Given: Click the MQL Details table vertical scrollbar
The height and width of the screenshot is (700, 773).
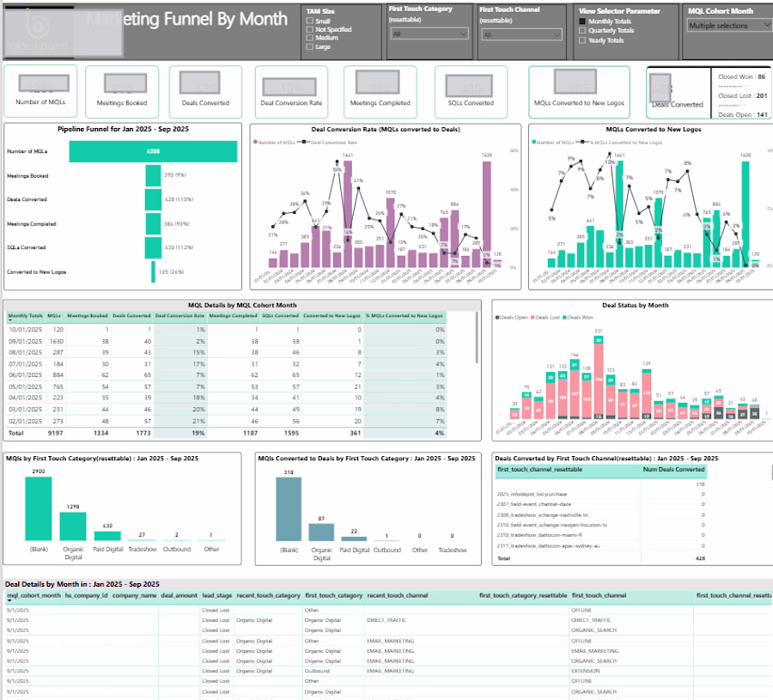Looking at the screenshot, I should click(477, 338).
